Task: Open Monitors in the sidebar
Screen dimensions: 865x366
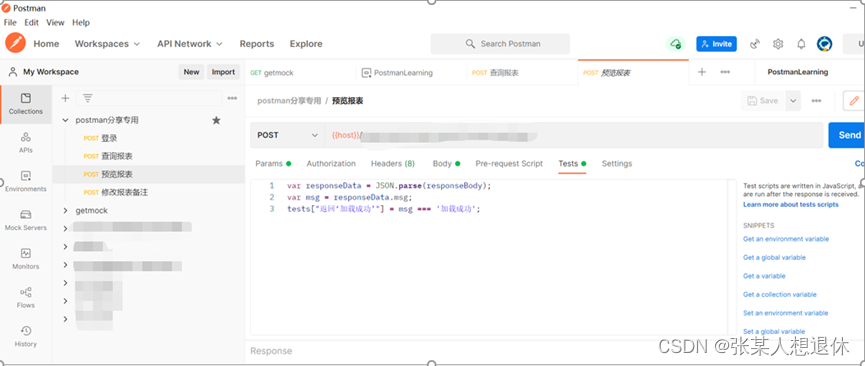Action: [x=25, y=258]
